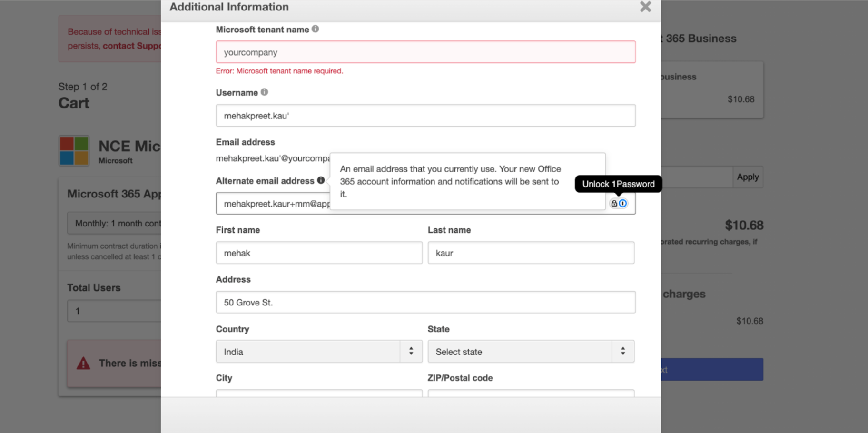Click info icon beside Alternate email address
This screenshot has width=868, height=433.
(x=321, y=180)
